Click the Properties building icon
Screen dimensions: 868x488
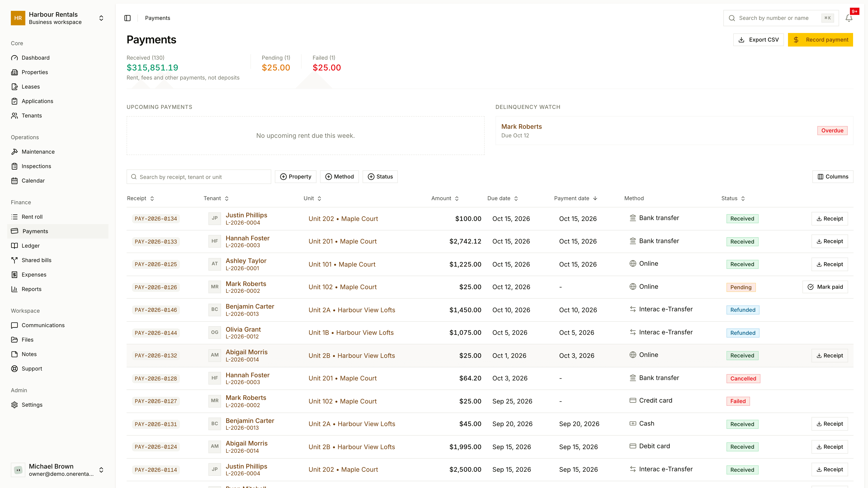click(14, 72)
